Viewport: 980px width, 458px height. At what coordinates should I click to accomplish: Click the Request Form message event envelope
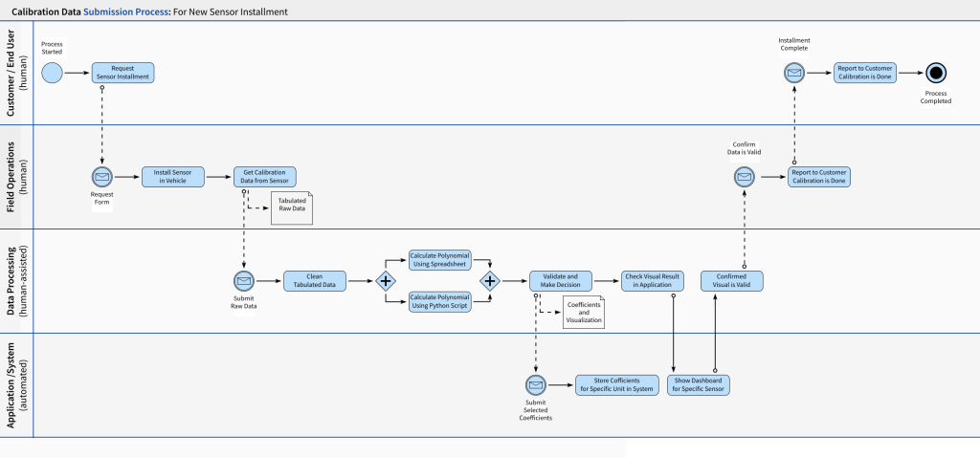(101, 177)
